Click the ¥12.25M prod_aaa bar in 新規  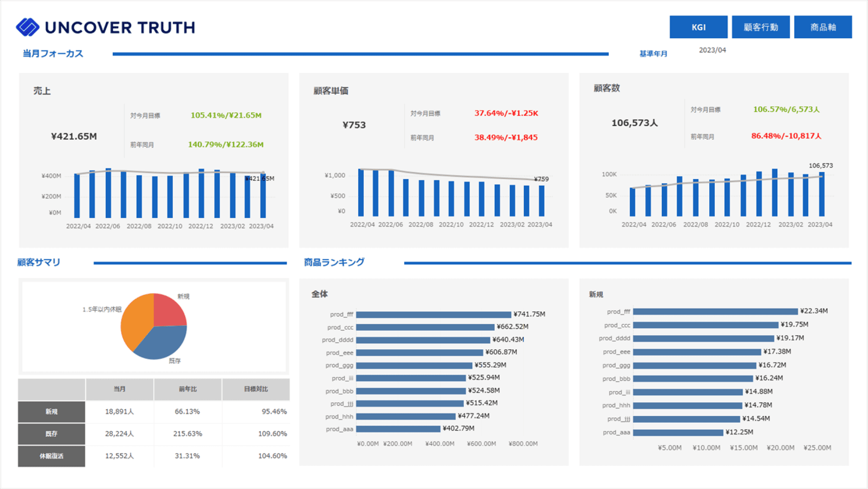pos(678,433)
